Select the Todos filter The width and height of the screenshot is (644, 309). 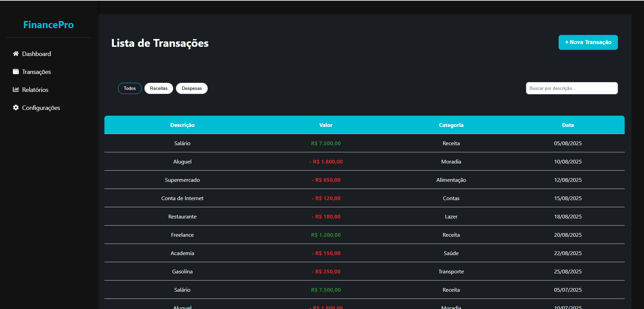pos(129,88)
